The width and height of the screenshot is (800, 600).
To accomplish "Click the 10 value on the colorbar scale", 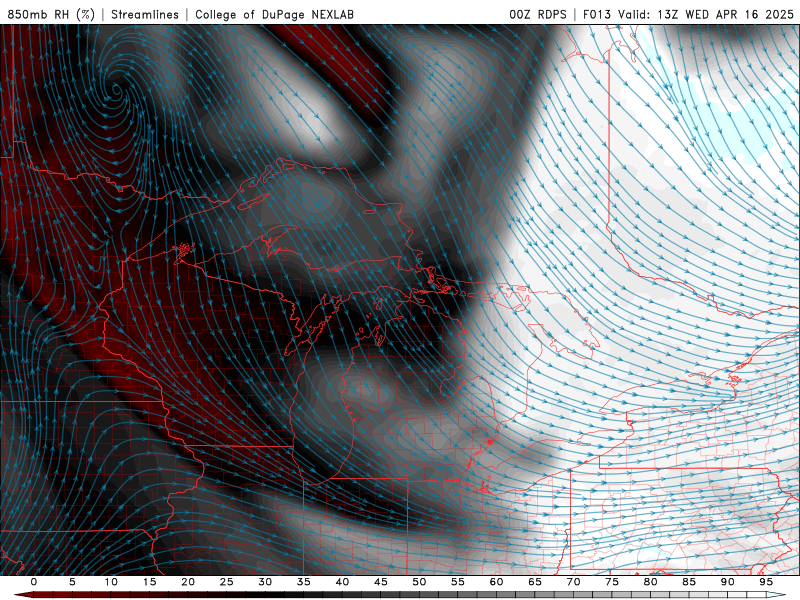I will tap(111, 582).
